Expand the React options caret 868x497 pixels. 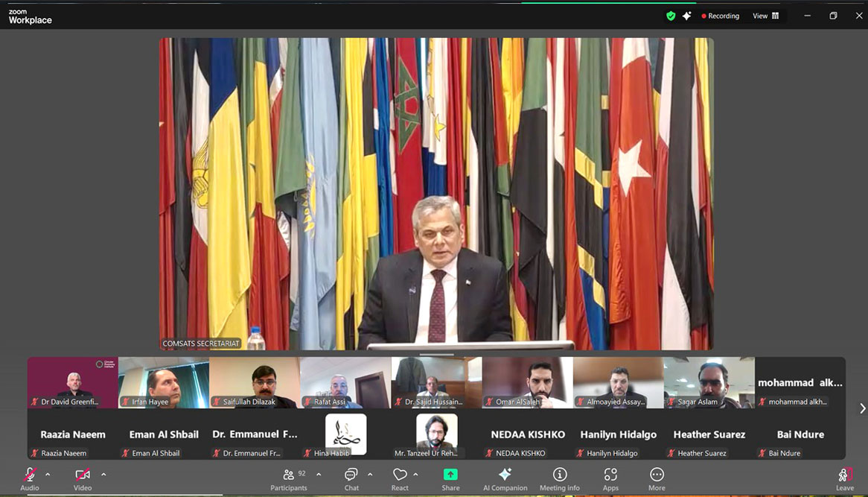tap(415, 475)
